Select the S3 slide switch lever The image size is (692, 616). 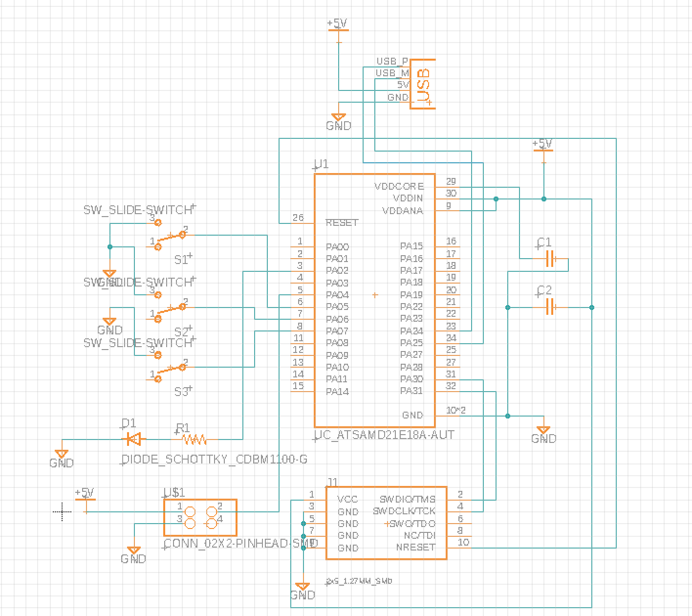click(x=170, y=370)
